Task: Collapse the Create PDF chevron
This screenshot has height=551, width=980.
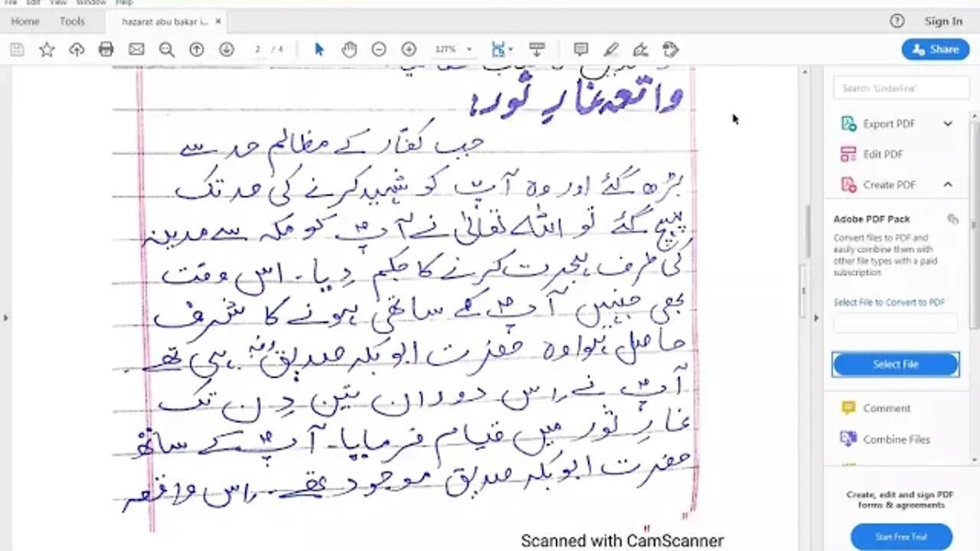Action: point(948,184)
